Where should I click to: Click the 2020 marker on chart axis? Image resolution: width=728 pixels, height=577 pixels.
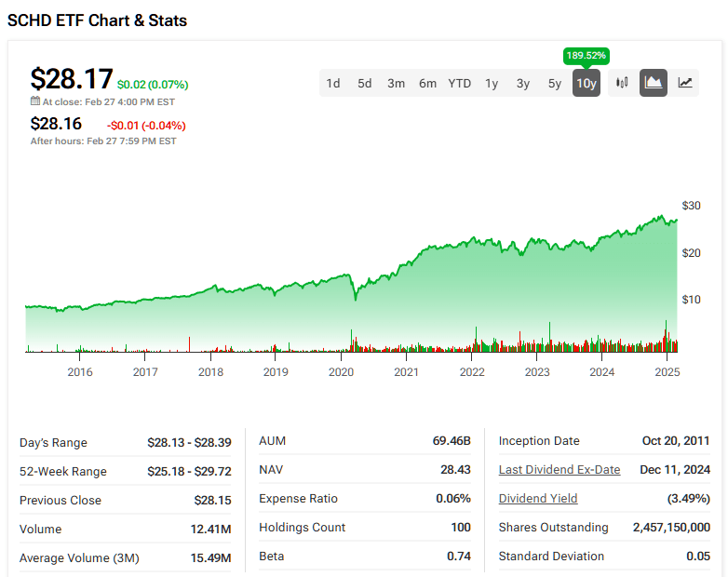(x=341, y=372)
